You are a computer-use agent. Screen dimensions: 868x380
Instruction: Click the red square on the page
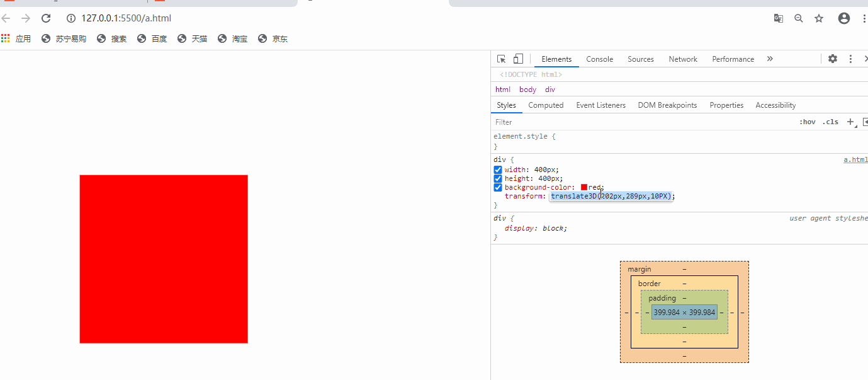(164, 259)
